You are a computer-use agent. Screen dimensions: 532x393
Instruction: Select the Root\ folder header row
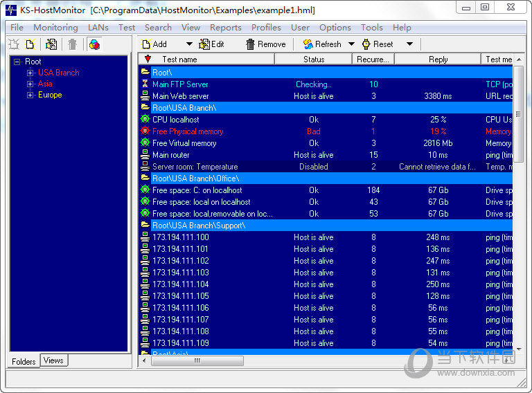pos(326,72)
